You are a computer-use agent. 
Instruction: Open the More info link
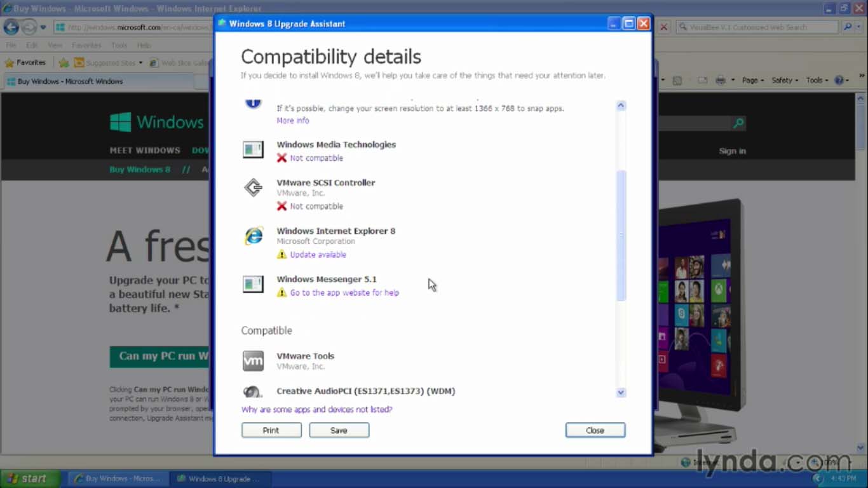[x=293, y=121]
